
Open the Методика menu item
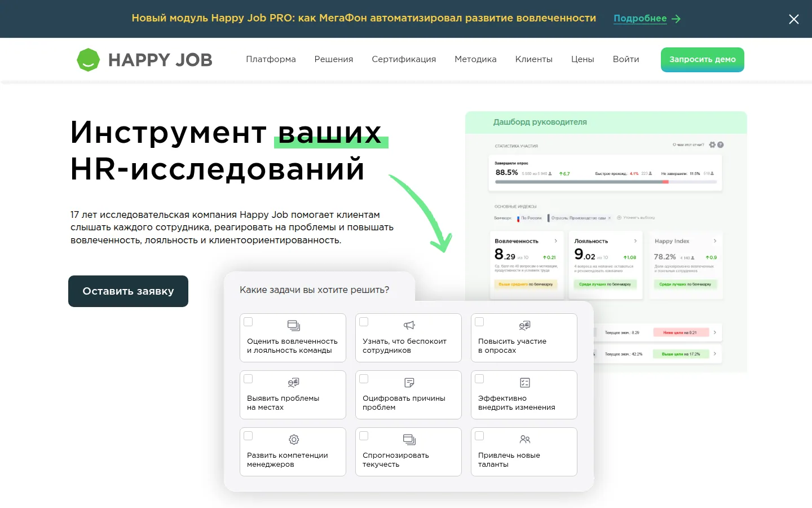[x=475, y=59]
